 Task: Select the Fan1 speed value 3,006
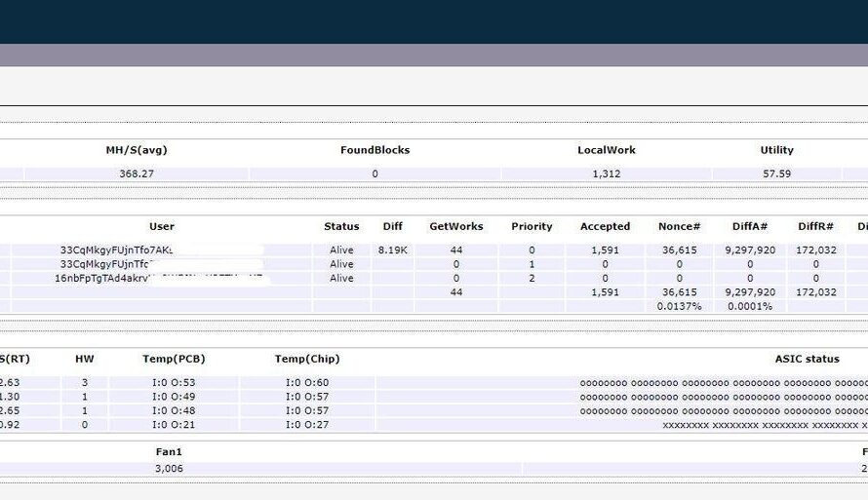click(x=169, y=469)
